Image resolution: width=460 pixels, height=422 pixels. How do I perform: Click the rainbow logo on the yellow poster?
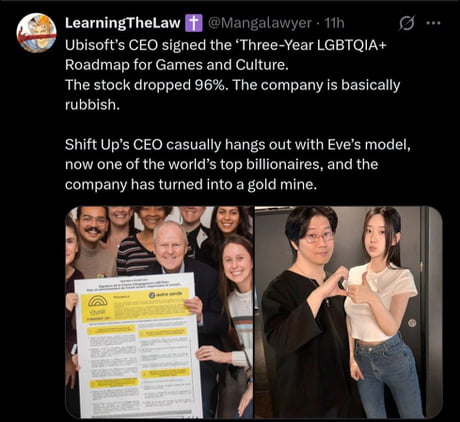point(100,301)
